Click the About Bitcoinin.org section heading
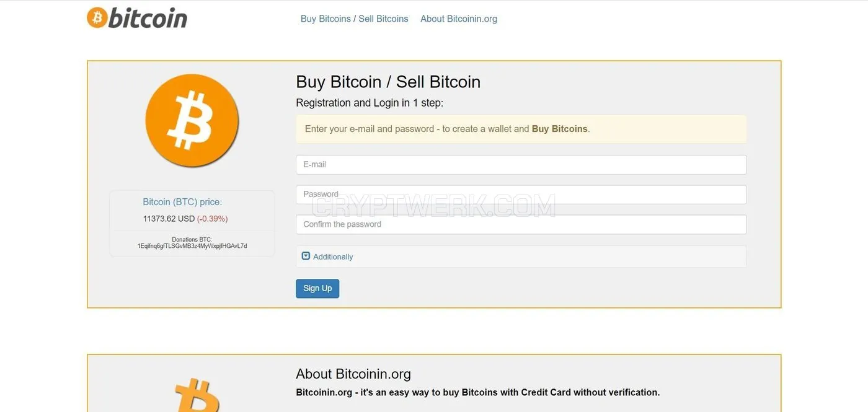Image resolution: width=868 pixels, height=412 pixels. coord(353,374)
